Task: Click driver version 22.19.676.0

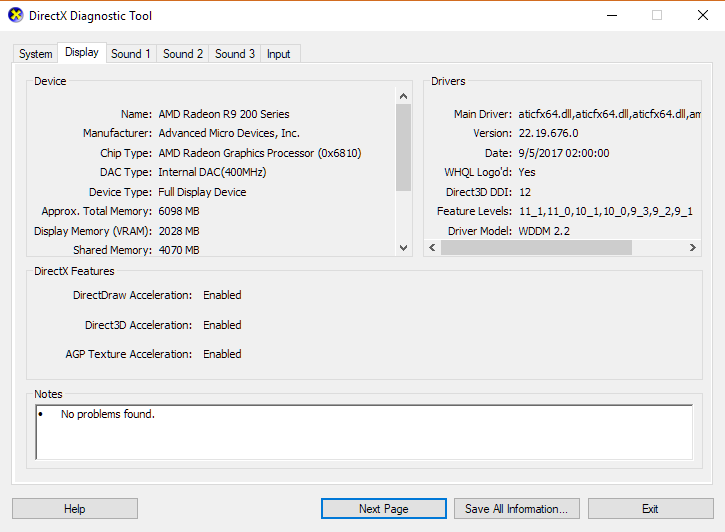Action: tap(548, 133)
